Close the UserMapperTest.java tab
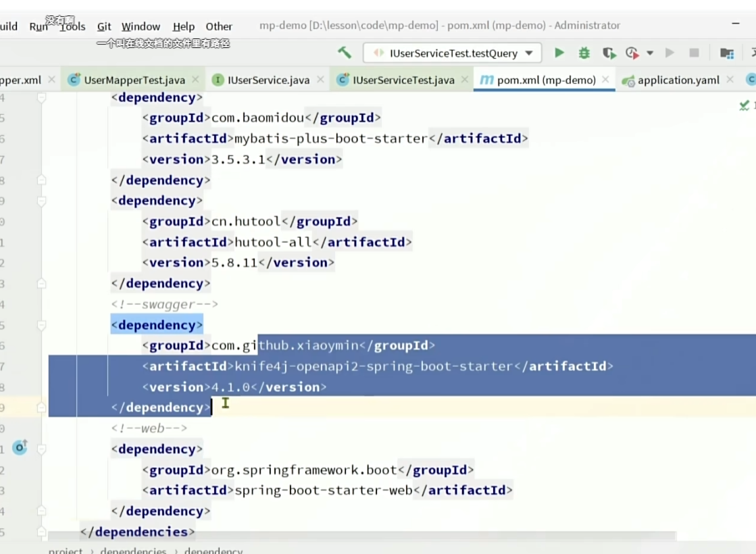 point(195,80)
